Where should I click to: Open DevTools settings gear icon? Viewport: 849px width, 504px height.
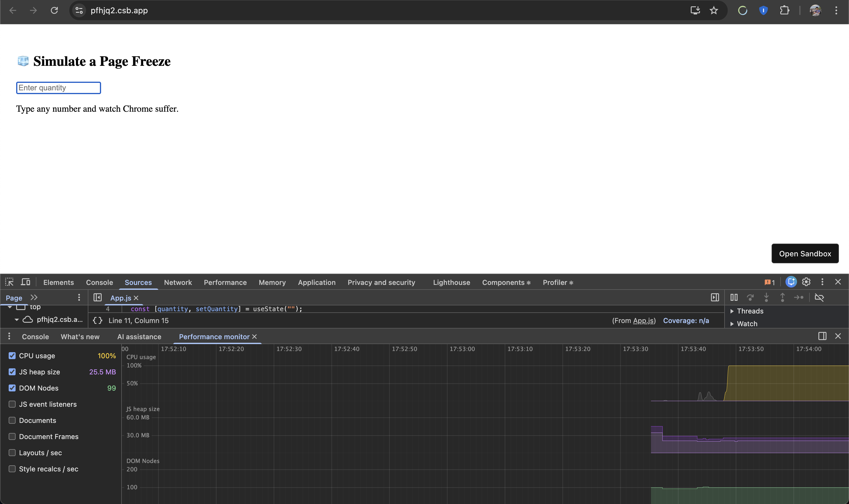click(806, 282)
